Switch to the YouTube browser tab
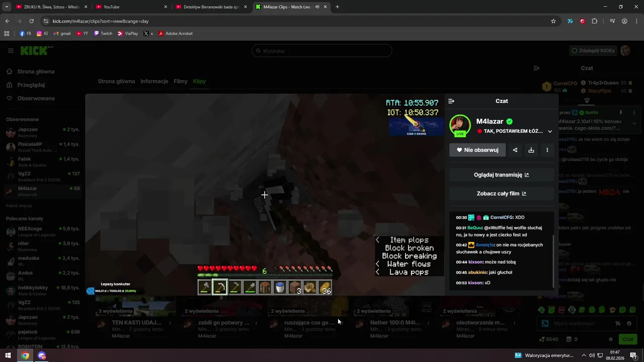Image resolution: width=644 pixels, height=362 pixels. click(131, 7)
